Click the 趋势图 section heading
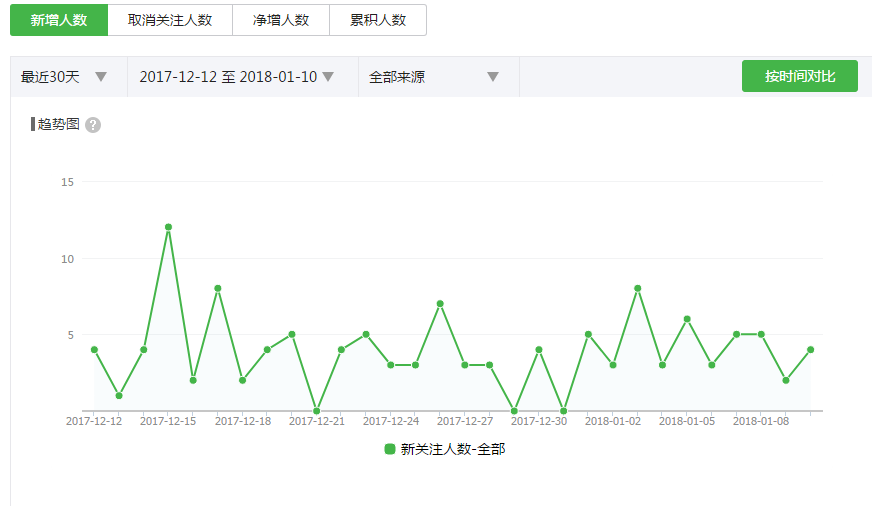This screenshot has width=872, height=506. pyautogui.click(x=58, y=124)
